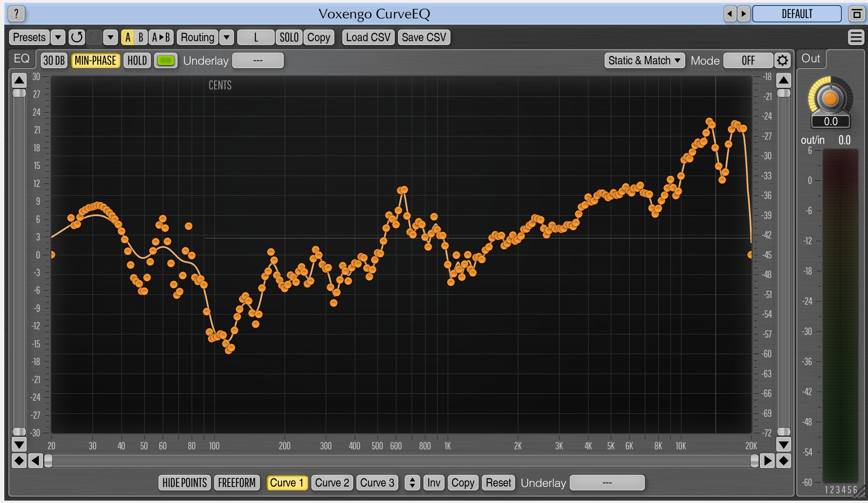
Task: Toggle the HOLD button
Action: click(x=137, y=60)
